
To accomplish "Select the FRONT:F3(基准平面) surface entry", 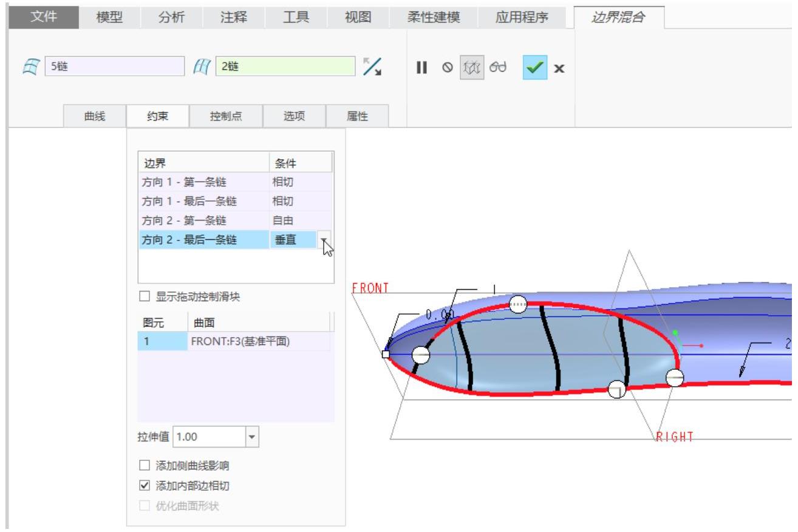I will pyautogui.click(x=259, y=342).
